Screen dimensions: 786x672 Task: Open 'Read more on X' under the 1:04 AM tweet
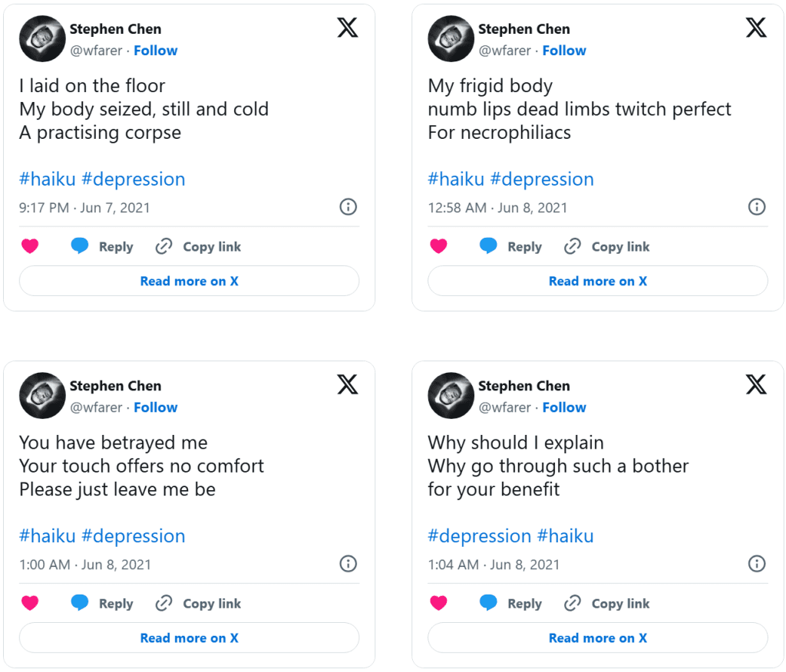point(597,637)
